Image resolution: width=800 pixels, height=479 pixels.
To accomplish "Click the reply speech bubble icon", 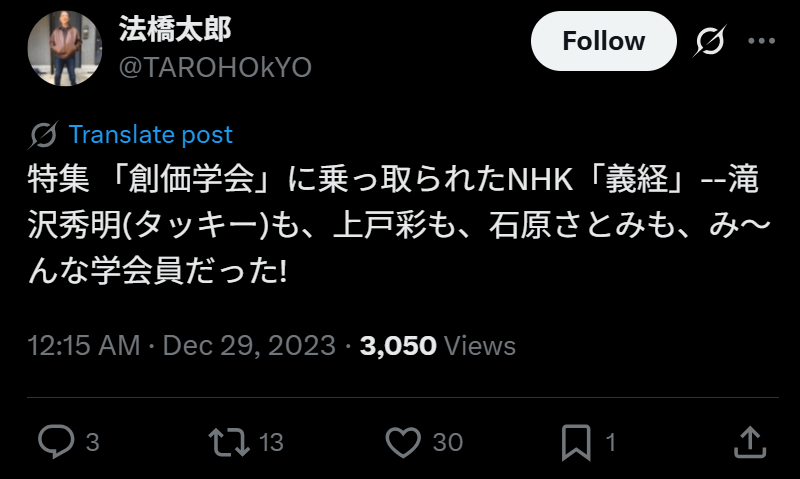I will click(56, 441).
